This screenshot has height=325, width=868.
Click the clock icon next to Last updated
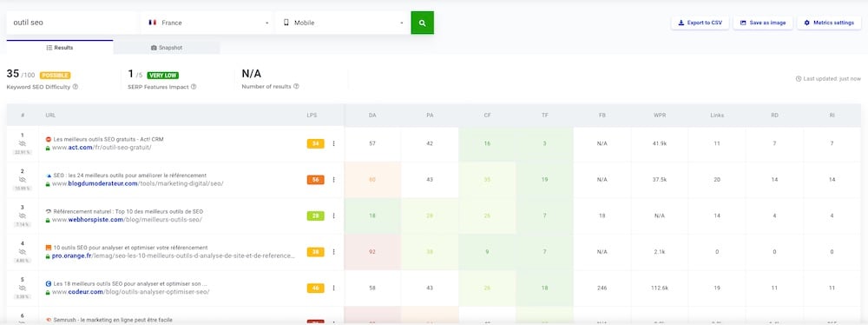(799, 79)
